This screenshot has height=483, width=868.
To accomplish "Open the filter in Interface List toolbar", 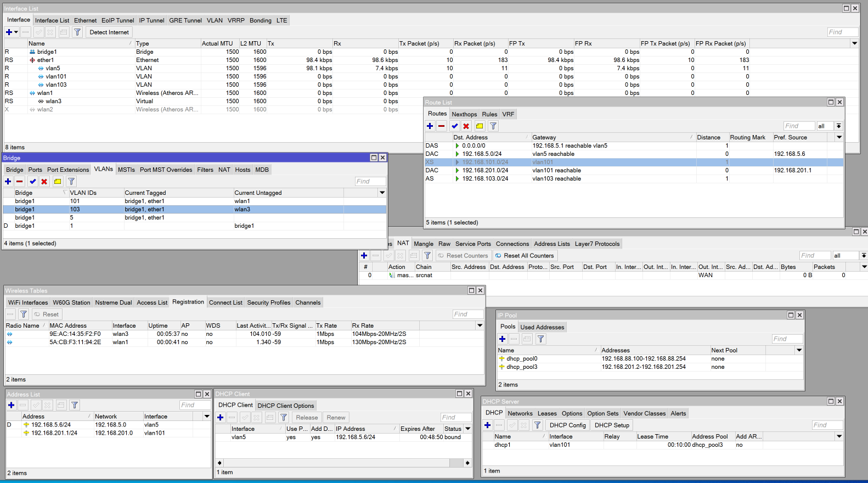I will click(x=77, y=32).
